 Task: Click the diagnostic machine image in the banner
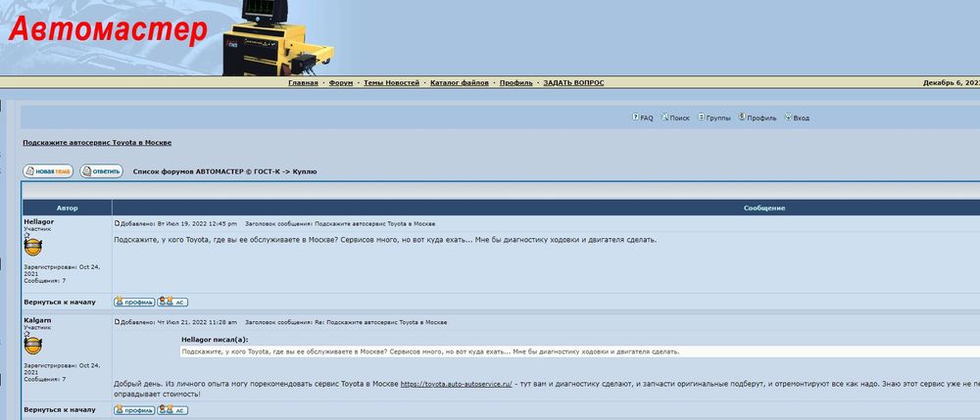[x=277, y=38]
